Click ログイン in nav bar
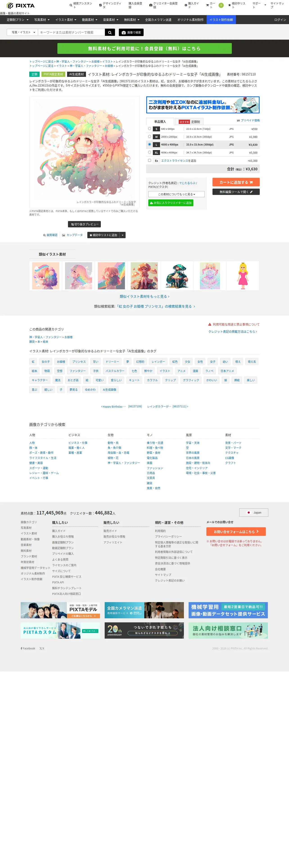Viewport: 289px width, 868px height. click(280, 20)
